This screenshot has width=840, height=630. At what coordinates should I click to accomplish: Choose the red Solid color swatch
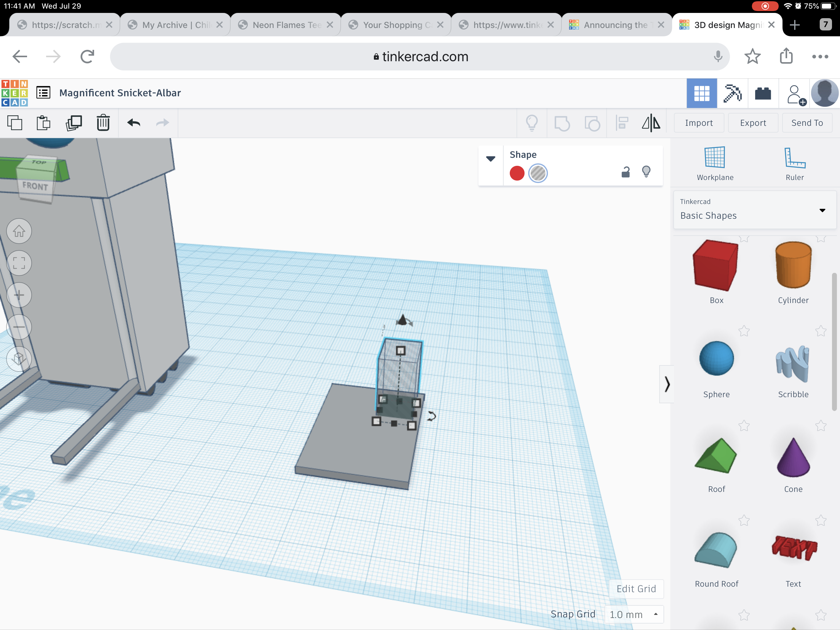pyautogui.click(x=517, y=173)
